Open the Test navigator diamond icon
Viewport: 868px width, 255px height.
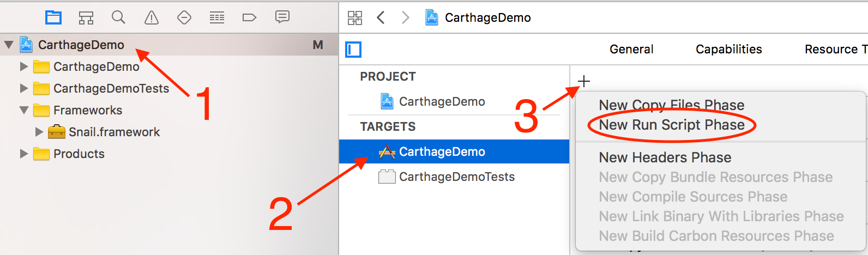click(x=184, y=17)
